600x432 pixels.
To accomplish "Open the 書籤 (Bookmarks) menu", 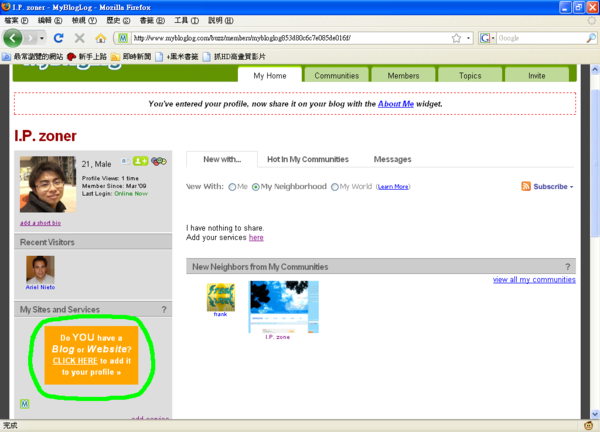I will (152, 20).
